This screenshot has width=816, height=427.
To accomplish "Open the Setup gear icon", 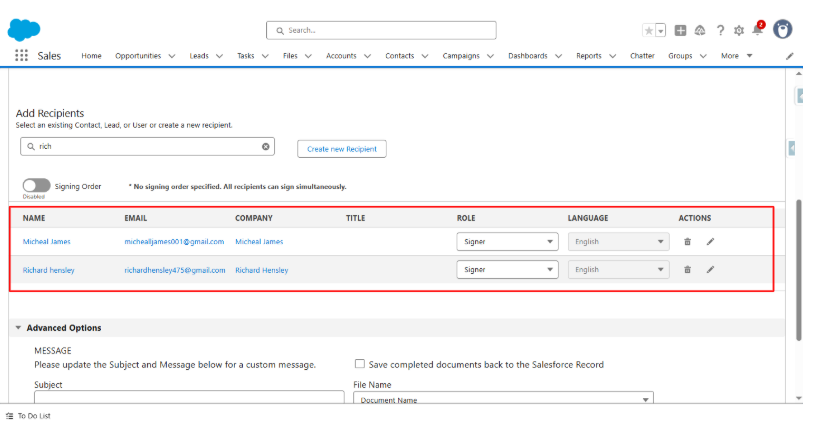I will coord(738,30).
